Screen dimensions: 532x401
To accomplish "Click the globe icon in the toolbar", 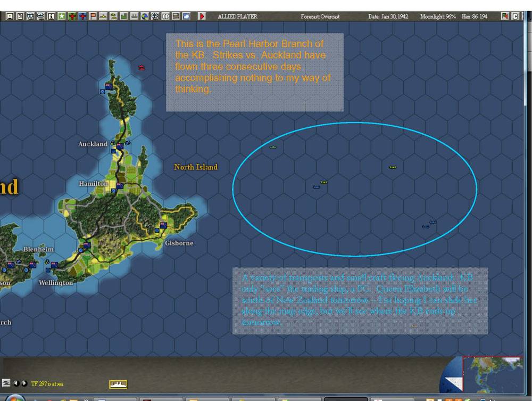I will [145, 17].
